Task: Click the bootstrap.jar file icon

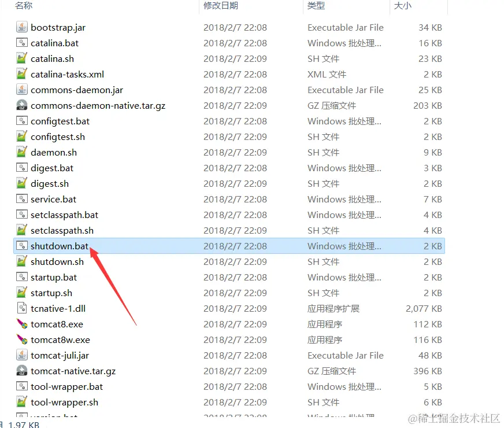Action: click(21, 27)
